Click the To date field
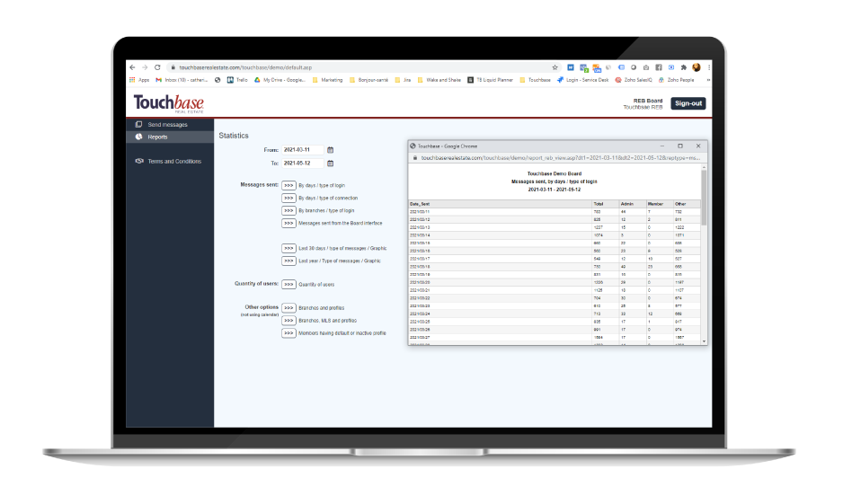Viewport: 843px width, 504px height. (x=303, y=164)
